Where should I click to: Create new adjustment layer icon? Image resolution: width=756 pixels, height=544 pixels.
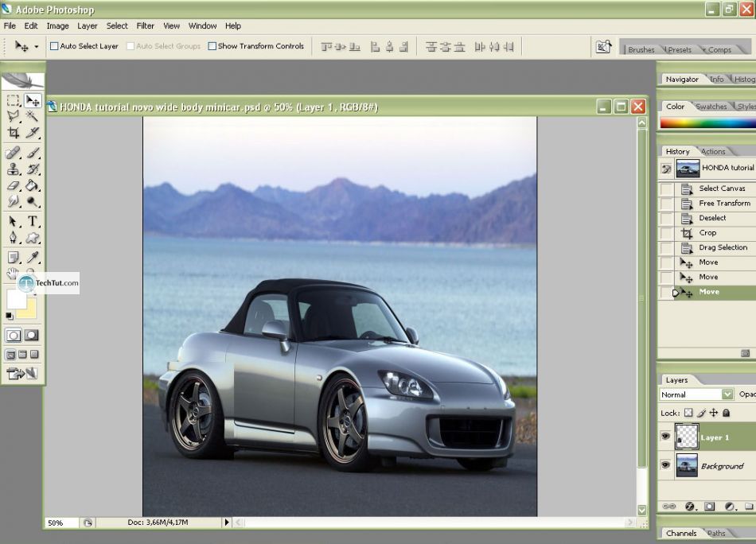[x=729, y=507]
